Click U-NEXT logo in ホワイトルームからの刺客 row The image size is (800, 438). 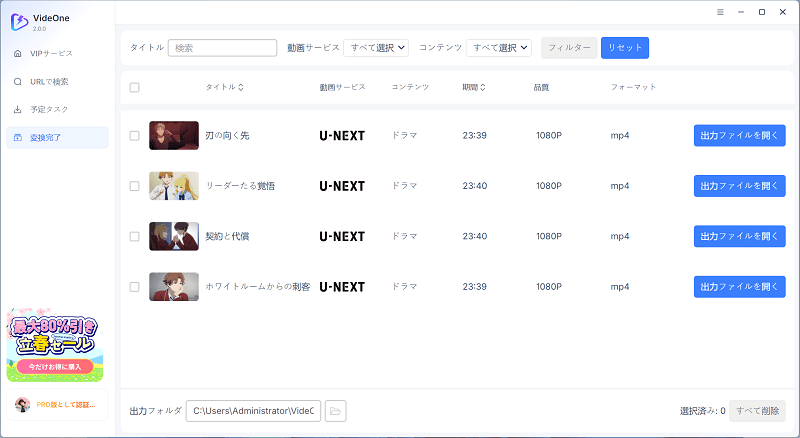point(342,287)
